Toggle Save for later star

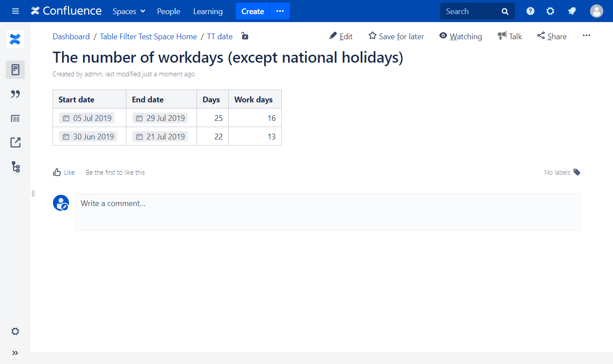[x=396, y=37]
